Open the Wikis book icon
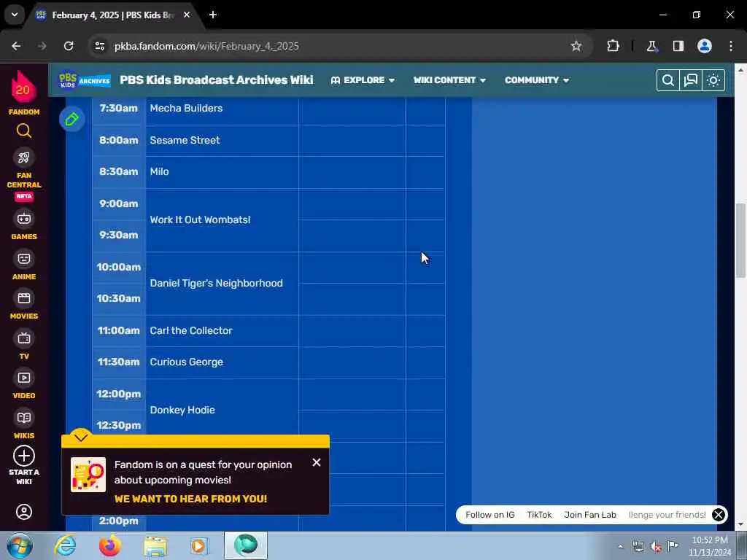Viewport: 747px width, 560px height. 24,418
